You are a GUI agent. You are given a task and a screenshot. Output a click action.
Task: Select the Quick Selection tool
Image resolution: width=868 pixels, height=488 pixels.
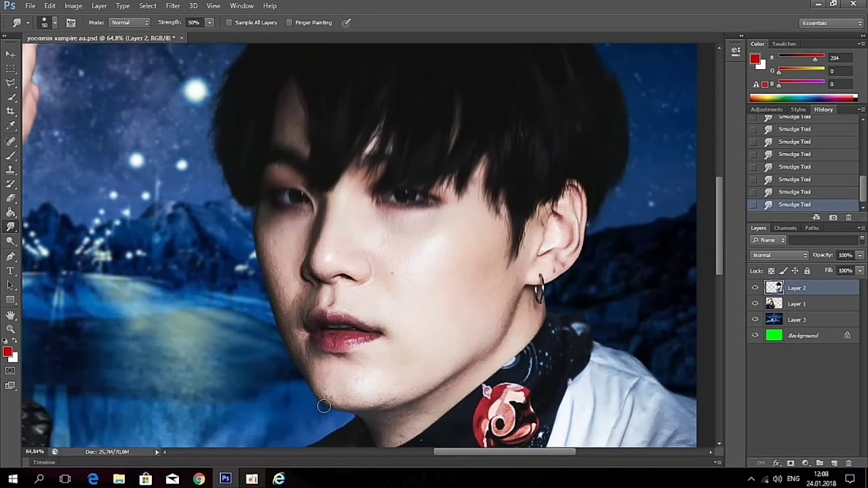[x=10, y=97]
